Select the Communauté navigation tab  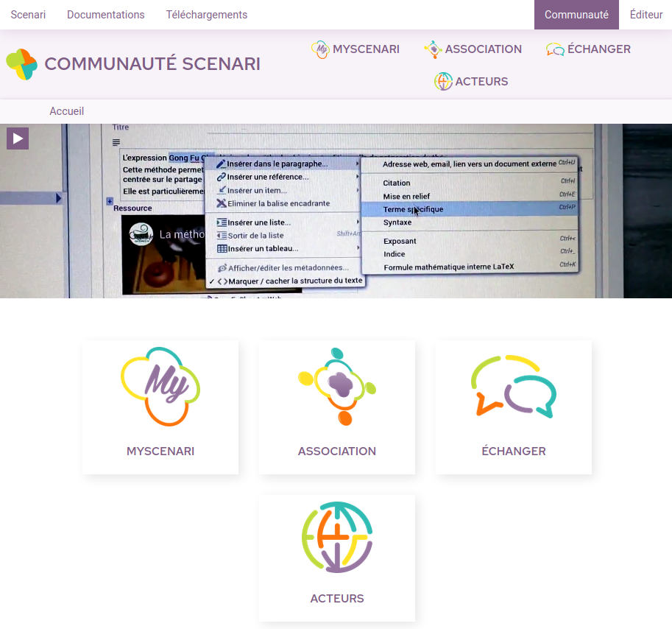[576, 15]
